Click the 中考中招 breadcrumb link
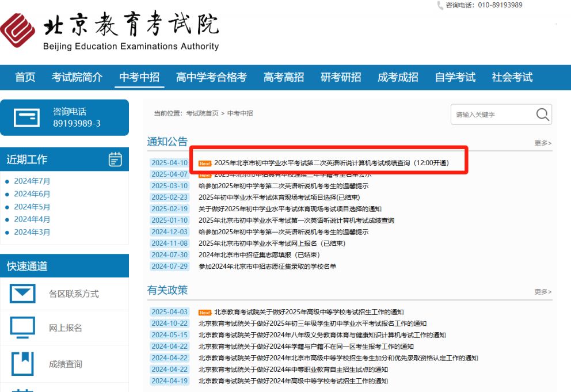571x392 pixels. pos(240,113)
